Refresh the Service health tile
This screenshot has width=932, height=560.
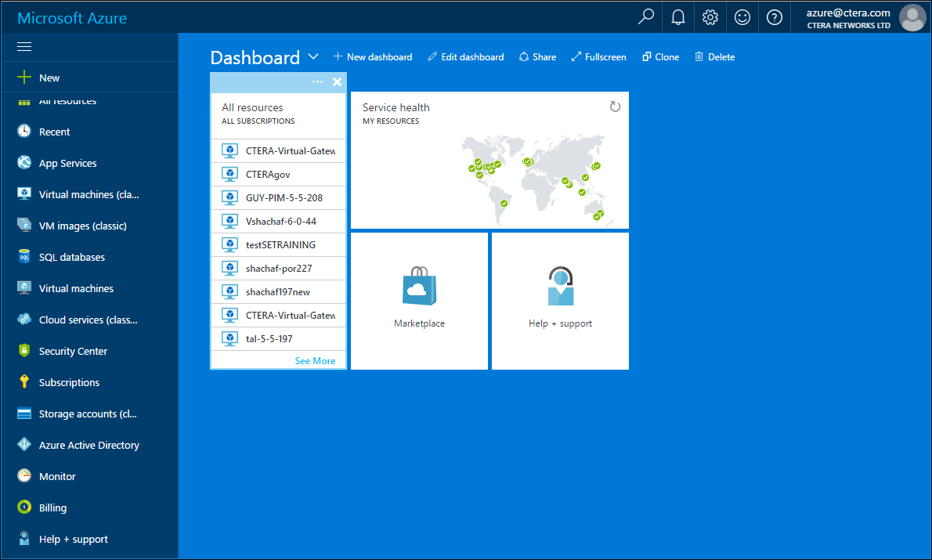pyautogui.click(x=615, y=107)
